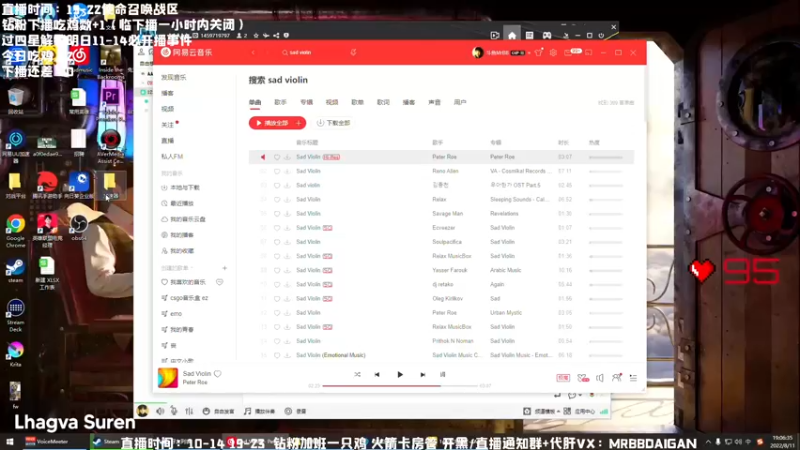The width and height of the screenshot is (800, 450).
Task: Open 我的音乐云盘 in the sidebar
Action: point(184,219)
